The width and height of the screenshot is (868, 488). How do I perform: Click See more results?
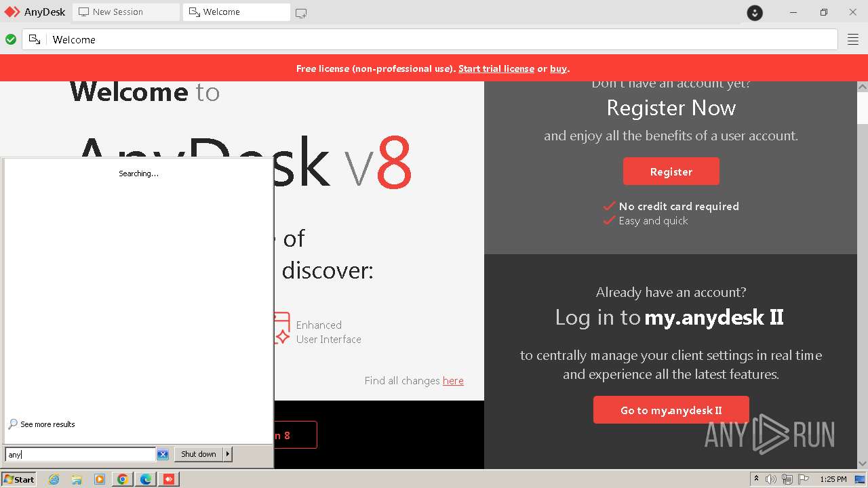pyautogui.click(x=41, y=424)
